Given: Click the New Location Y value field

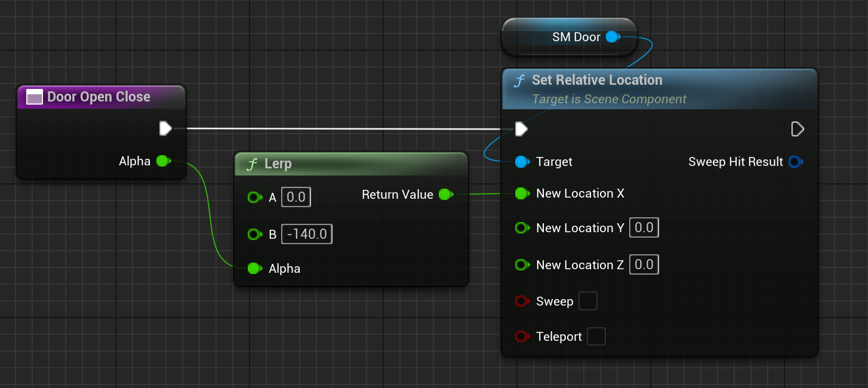Looking at the screenshot, I should click(644, 227).
